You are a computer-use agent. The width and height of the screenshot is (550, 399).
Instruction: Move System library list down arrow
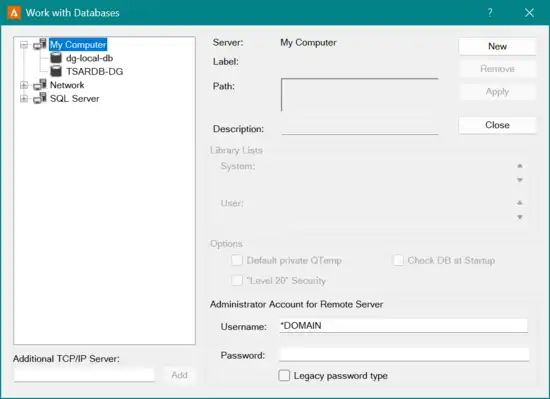click(x=520, y=180)
